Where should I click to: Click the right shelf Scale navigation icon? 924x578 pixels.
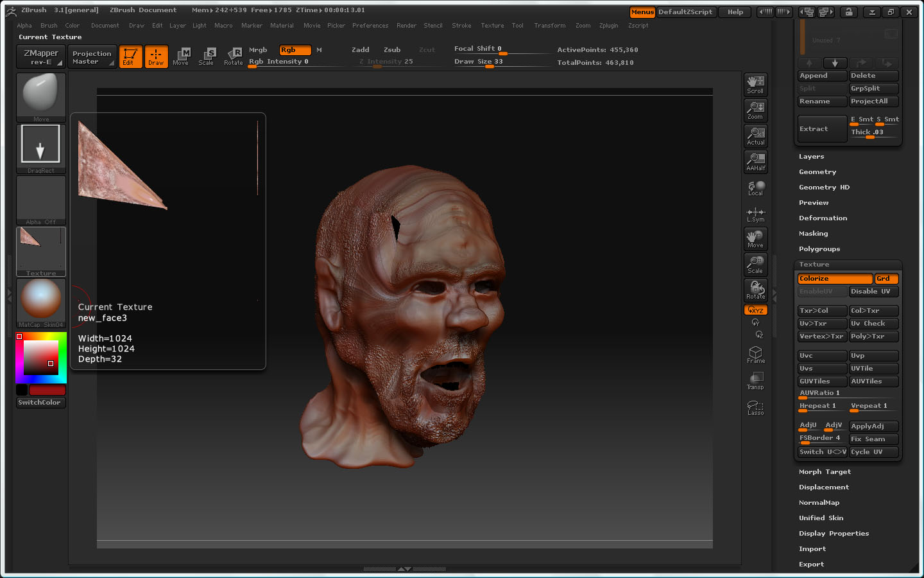point(756,265)
